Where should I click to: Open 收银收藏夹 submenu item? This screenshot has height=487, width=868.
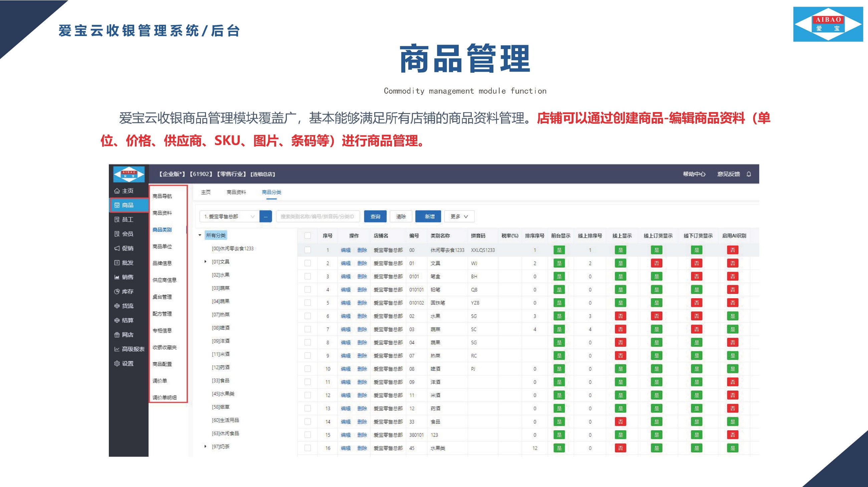(x=165, y=347)
